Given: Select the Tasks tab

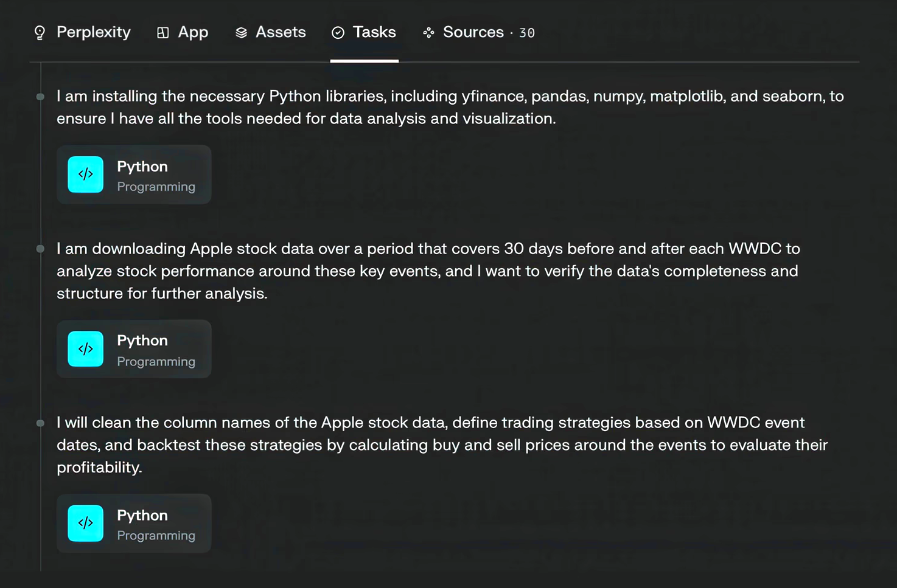Looking at the screenshot, I should [x=374, y=32].
